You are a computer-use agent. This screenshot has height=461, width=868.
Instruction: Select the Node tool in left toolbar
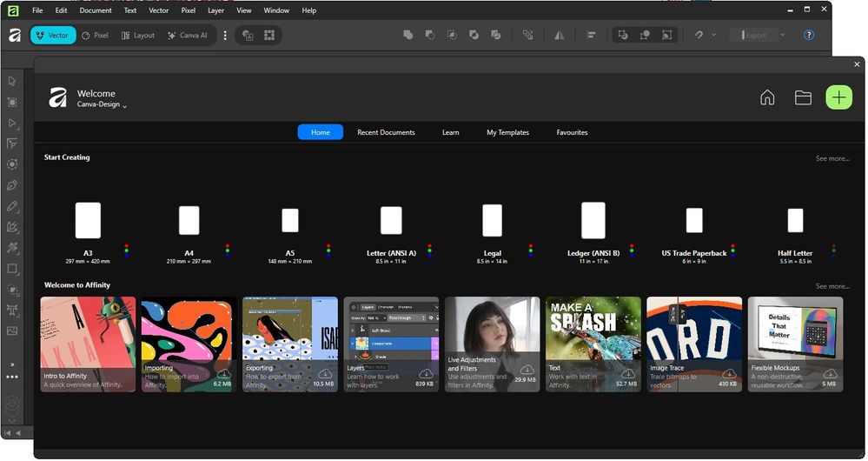[12, 123]
